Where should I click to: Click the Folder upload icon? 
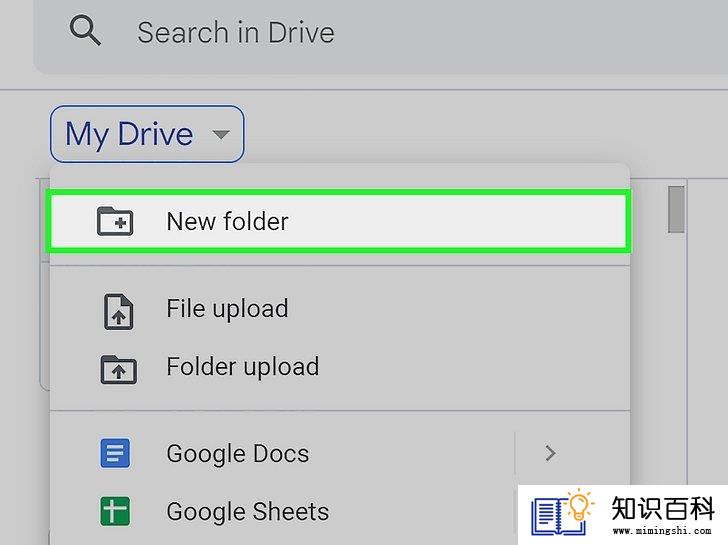118,370
